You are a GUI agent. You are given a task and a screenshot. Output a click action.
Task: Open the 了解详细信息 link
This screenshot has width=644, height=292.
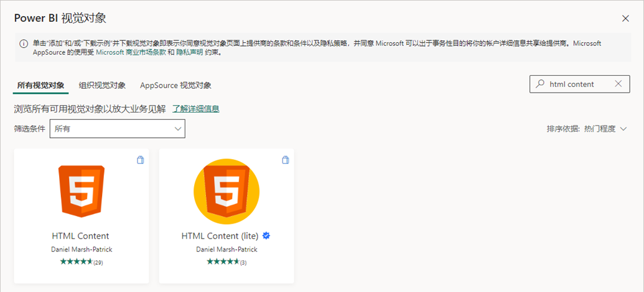(195, 109)
